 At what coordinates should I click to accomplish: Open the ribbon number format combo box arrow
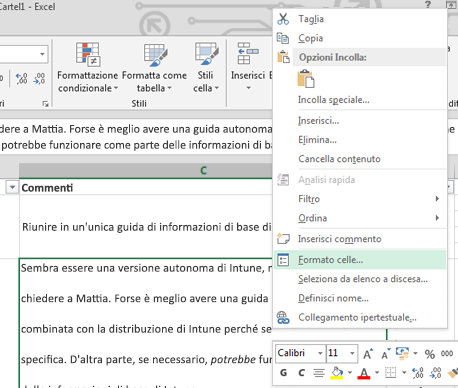tap(42, 54)
